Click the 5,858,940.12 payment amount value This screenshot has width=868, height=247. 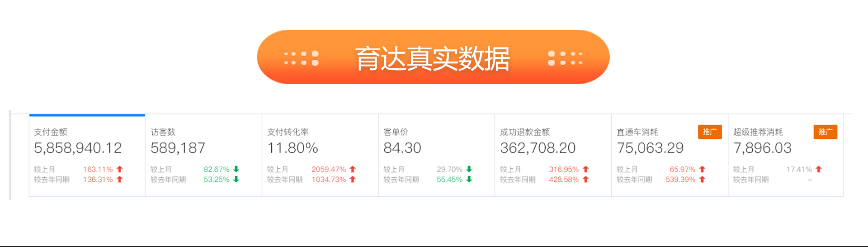[78, 148]
